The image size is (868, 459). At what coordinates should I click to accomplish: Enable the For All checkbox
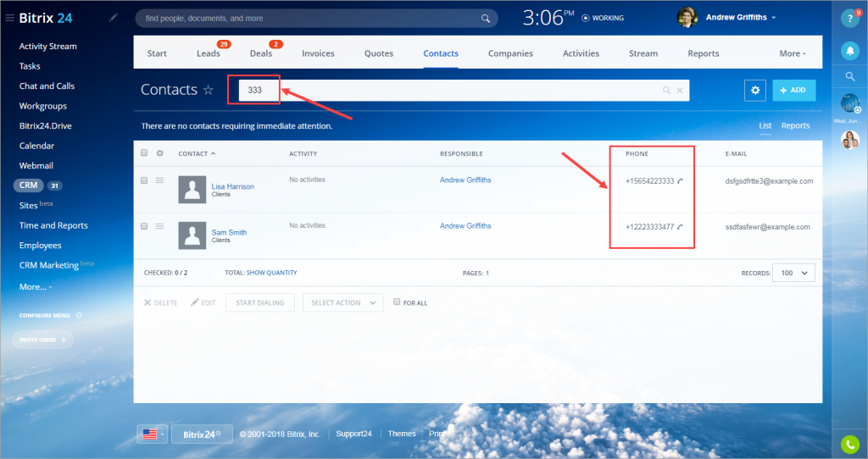pyautogui.click(x=397, y=302)
